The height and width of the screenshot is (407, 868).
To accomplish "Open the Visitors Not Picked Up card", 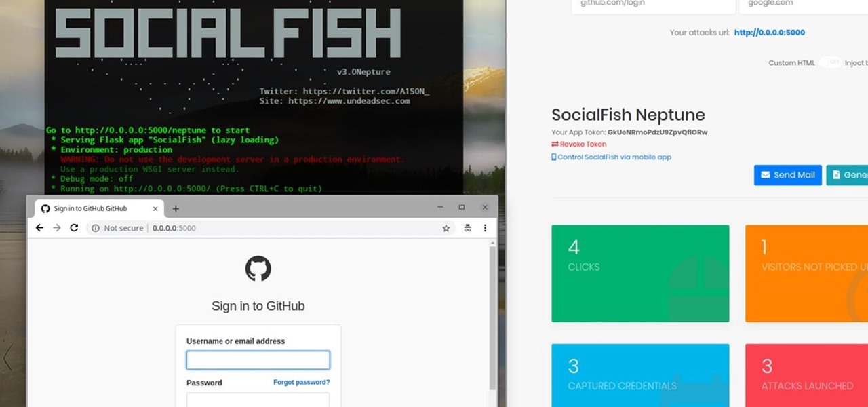I will pos(806,273).
